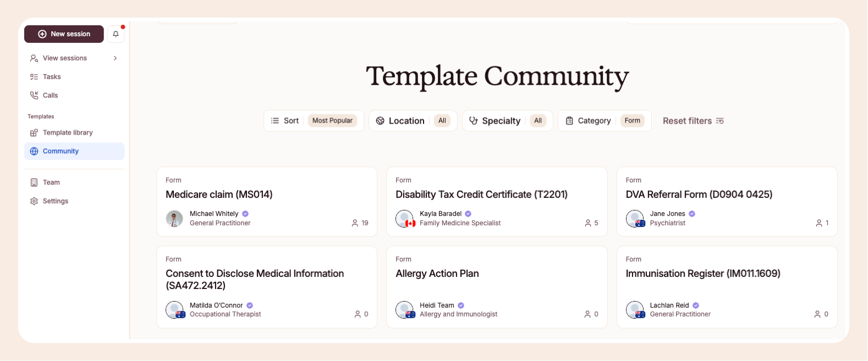Viewport: 868px width, 361px height.
Task: Open the Location filter dropdown
Action: coord(413,121)
